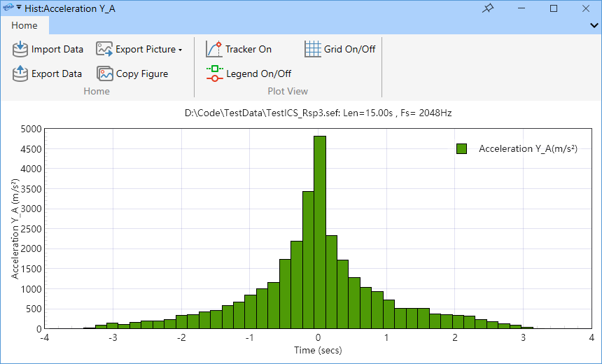Screen dimensions: 602x364
Task: Open the Export Picture dropdown arrow
Action: [180, 50]
